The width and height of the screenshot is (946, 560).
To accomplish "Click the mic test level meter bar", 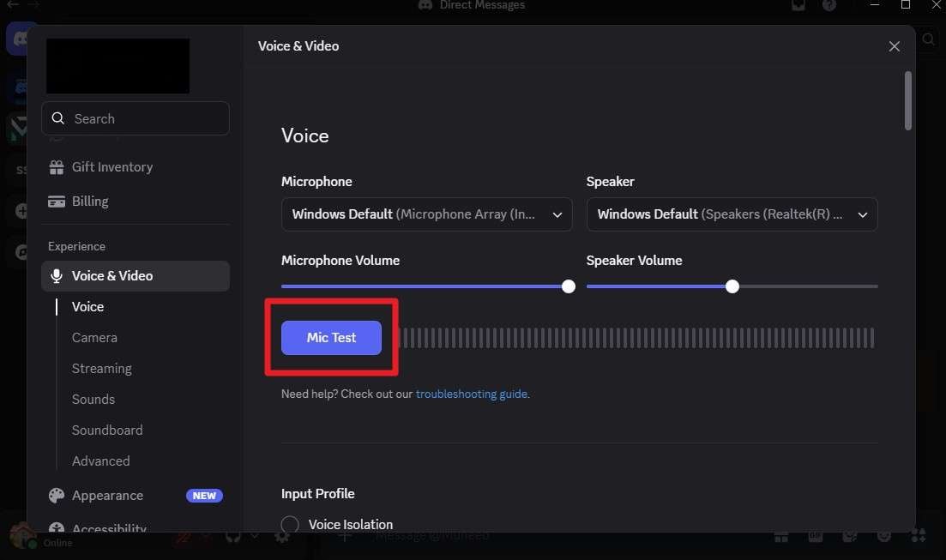I will (x=637, y=338).
